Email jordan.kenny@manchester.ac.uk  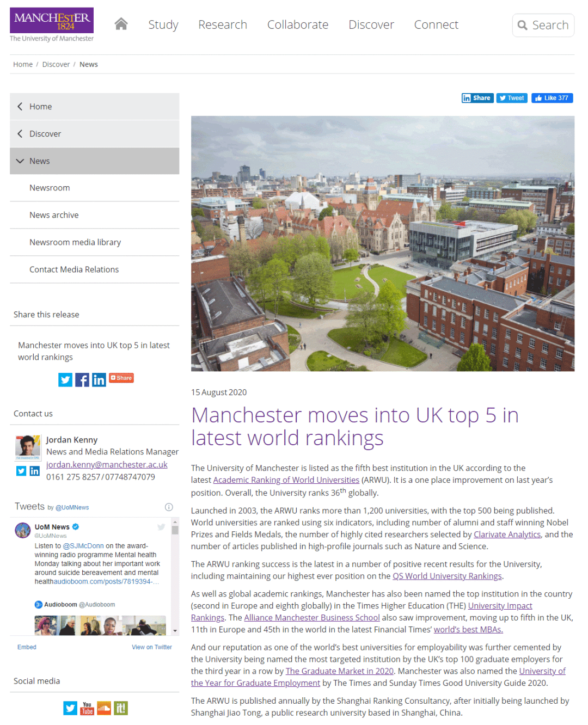click(x=107, y=464)
